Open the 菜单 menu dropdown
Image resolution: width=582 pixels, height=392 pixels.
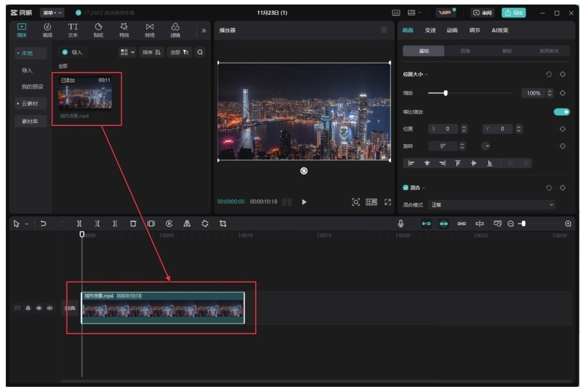tap(52, 12)
